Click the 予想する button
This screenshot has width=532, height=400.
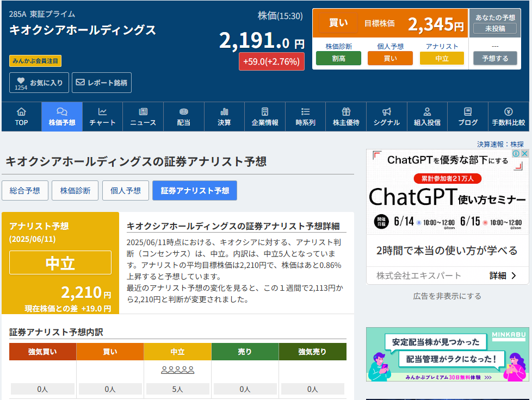click(x=495, y=58)
